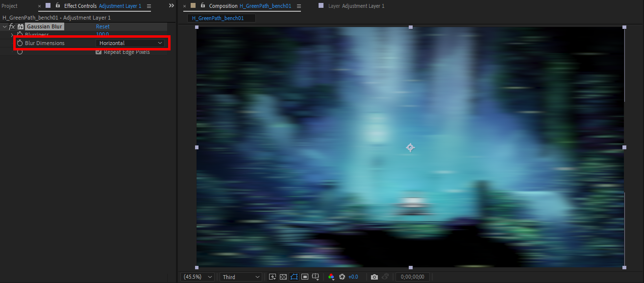Uncheck Repeat Edge Pixels
644x283 pixels.
point(99,52)
